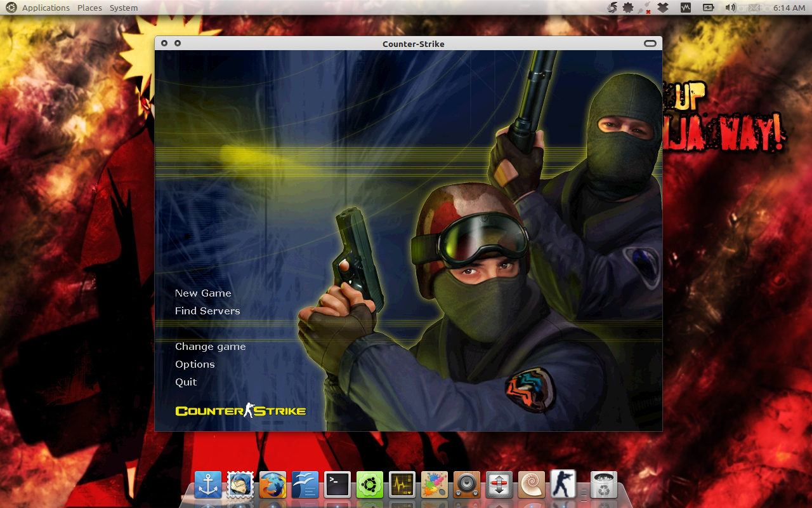Click the Ubuntu logo in top panel

tap(11, 8)
